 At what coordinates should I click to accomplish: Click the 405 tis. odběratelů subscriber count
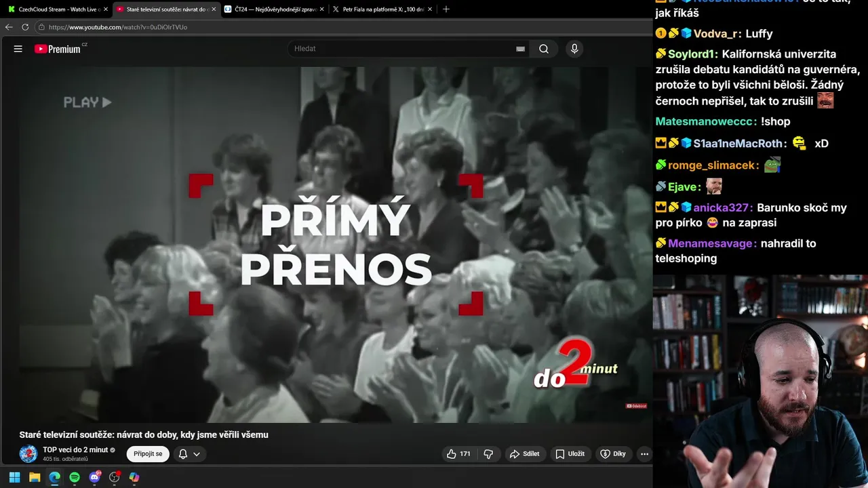pos(65,460)
